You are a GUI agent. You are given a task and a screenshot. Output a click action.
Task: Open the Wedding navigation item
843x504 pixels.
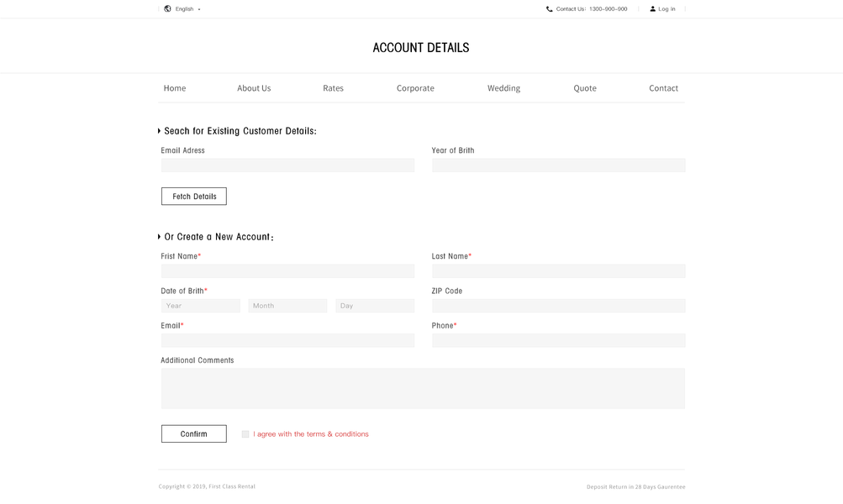pyautogui.click(x=503, y=88)
